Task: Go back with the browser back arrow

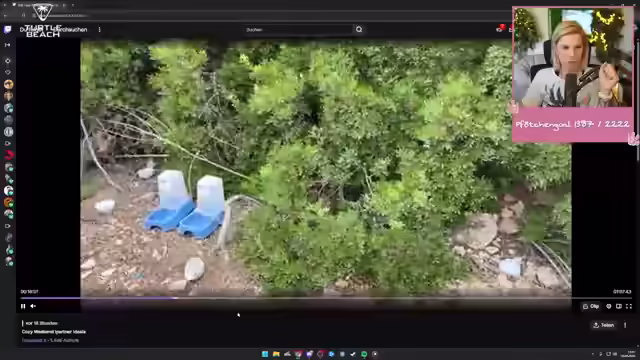Action: [5, 16]
